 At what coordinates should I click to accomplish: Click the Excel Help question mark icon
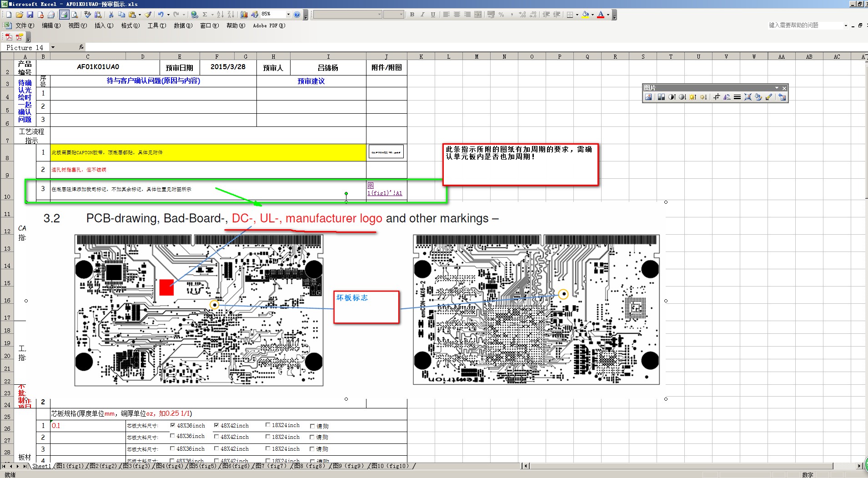point(297,15)
